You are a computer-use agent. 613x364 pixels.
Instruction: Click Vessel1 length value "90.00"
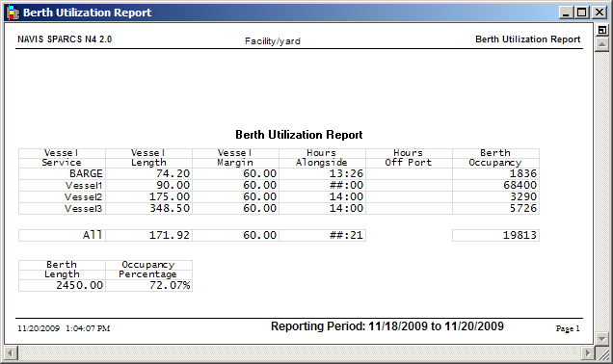[x=173, y=185]
